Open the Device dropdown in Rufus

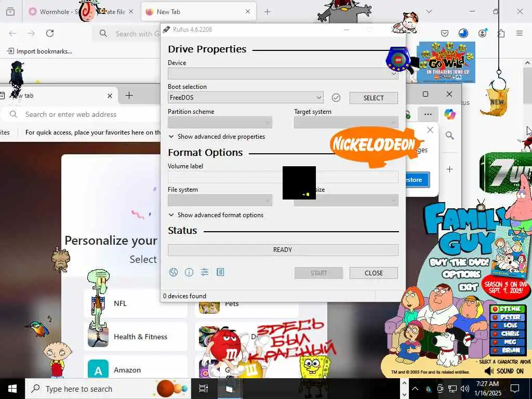tap(283, 74)
